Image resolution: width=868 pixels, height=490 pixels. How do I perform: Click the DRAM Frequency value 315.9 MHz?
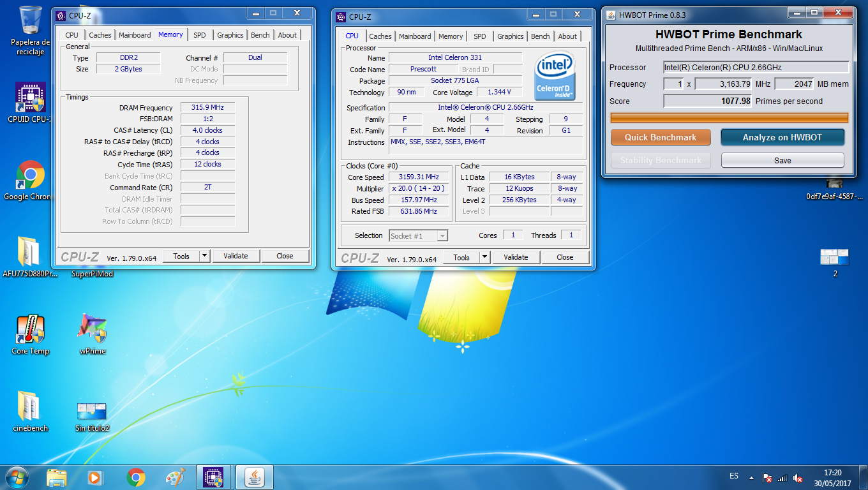(x=208, y=108)
